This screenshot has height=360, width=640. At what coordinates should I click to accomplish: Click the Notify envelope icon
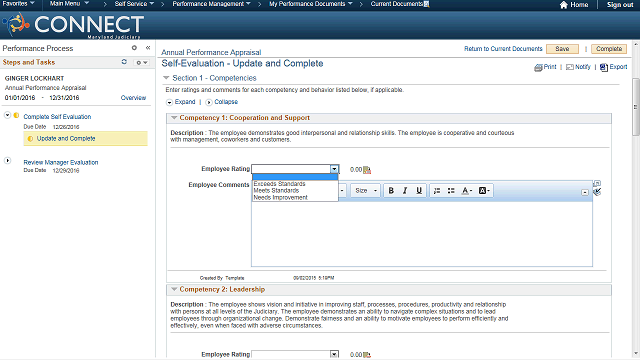click(x=570, y=67)
